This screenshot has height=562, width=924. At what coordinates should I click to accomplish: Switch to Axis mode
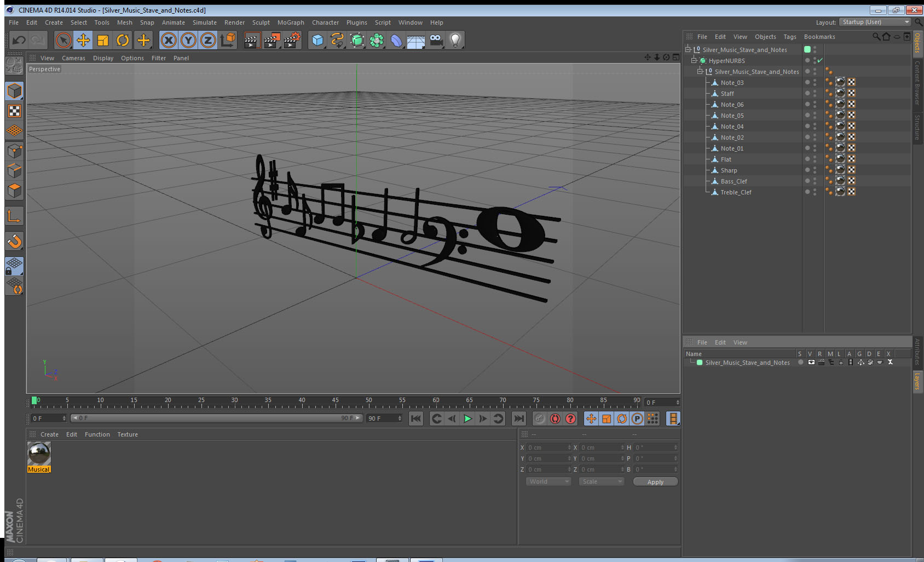pyautogui.click(x=14, y=216)
